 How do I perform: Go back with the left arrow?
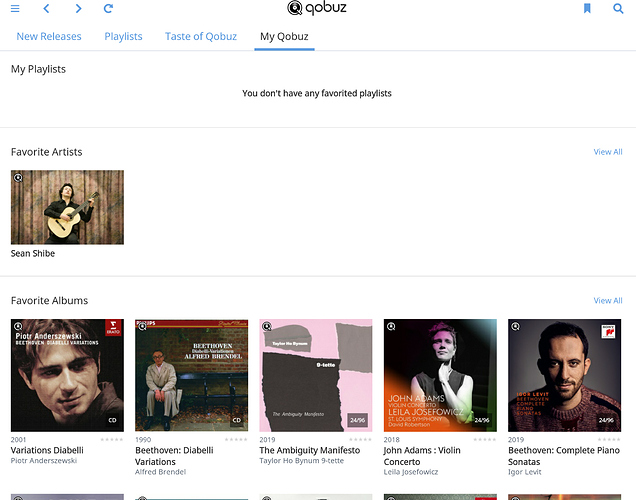(x=46, y=9)
